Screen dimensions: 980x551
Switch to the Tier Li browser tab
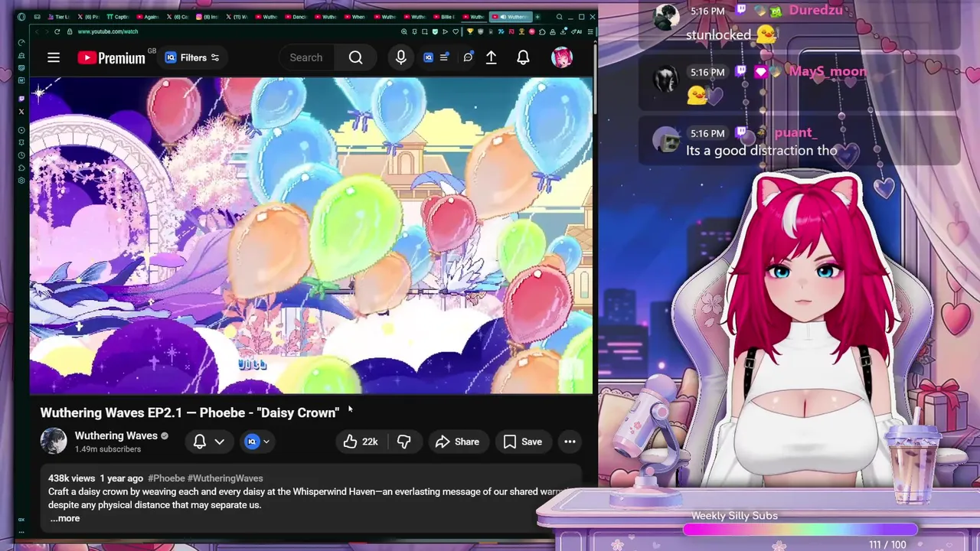coord(59,17)
